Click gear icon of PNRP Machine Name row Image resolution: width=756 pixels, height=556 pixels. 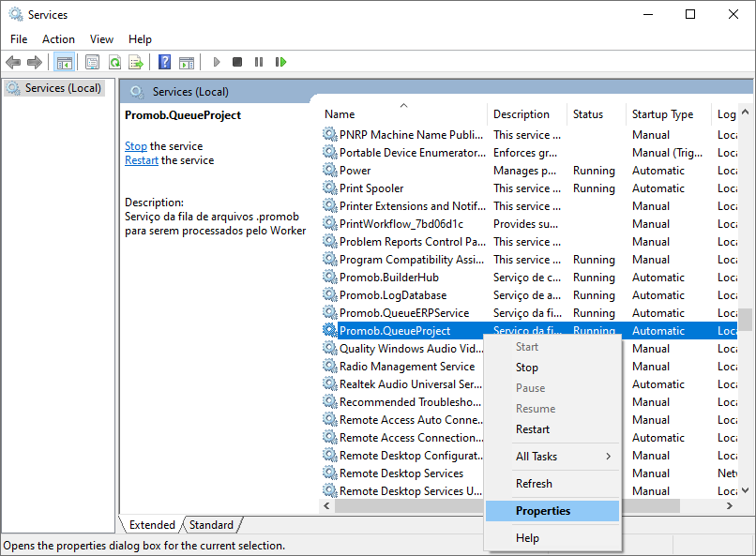(330, 134)
